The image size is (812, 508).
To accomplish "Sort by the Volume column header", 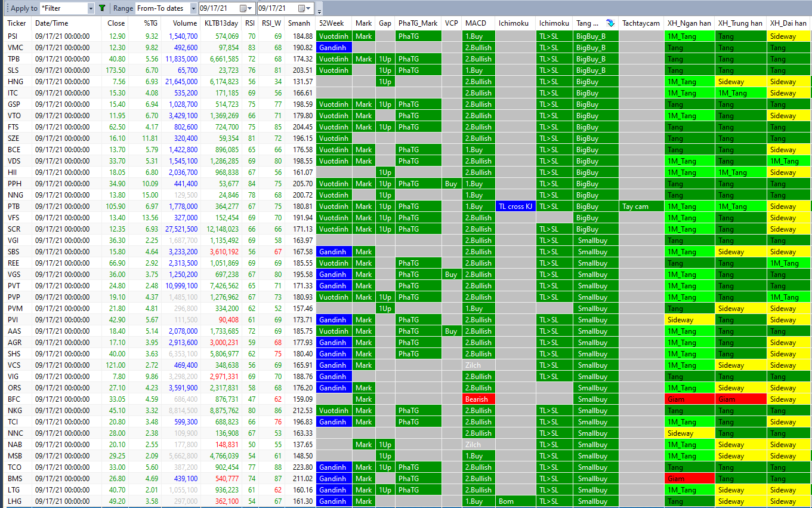I will (184, 23).
